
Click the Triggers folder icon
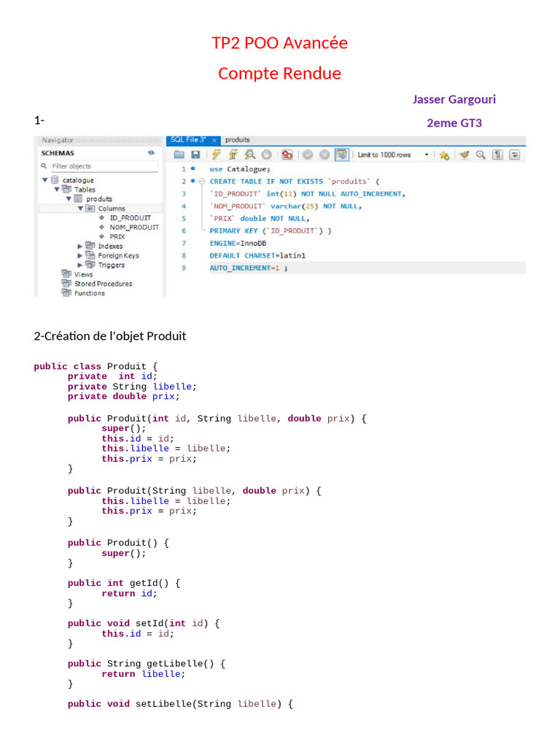click(x=90, y=264)
